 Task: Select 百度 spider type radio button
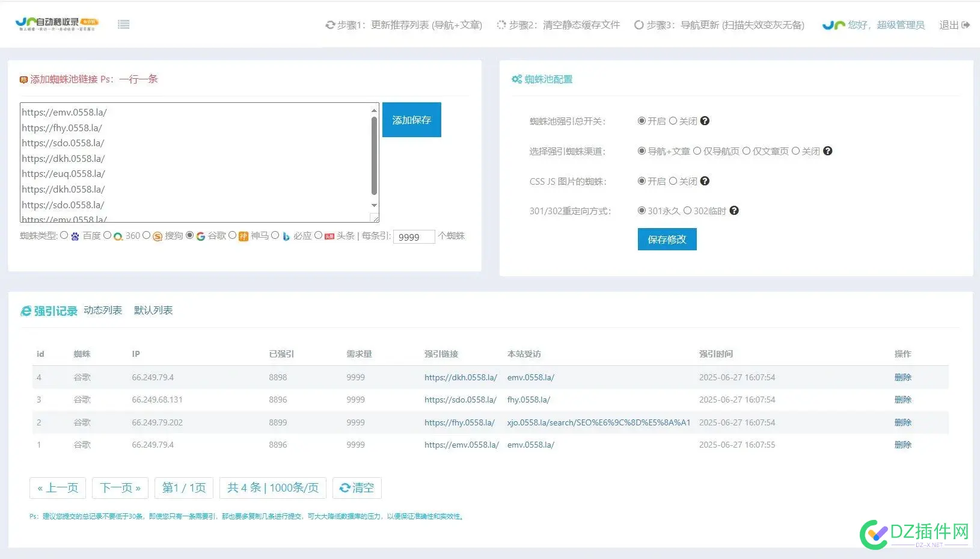[64, 236]
